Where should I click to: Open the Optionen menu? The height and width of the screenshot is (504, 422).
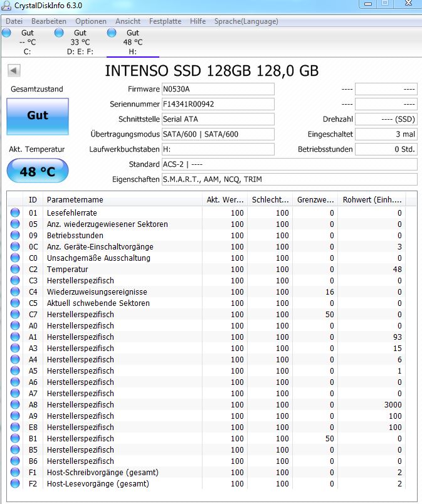91,21
